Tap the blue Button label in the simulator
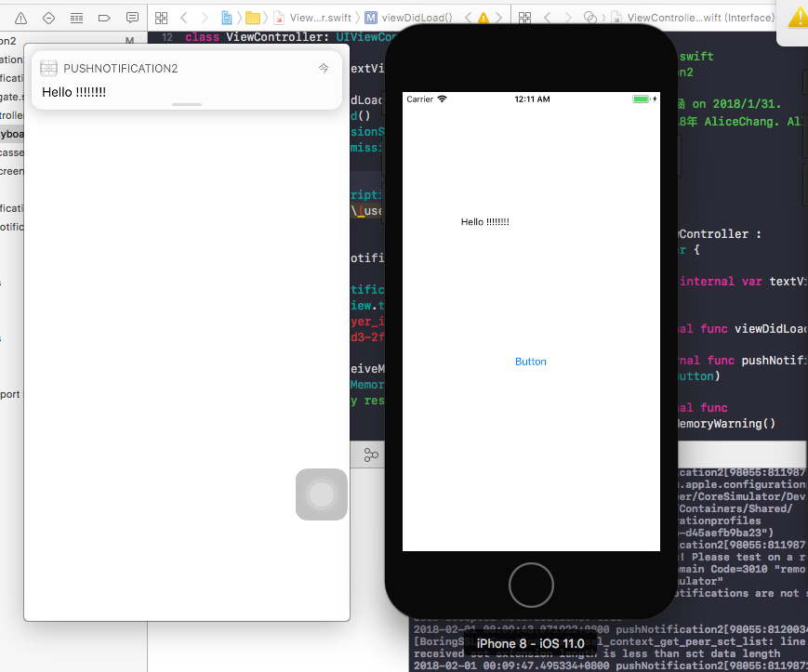808x672 pixels. 530,362
